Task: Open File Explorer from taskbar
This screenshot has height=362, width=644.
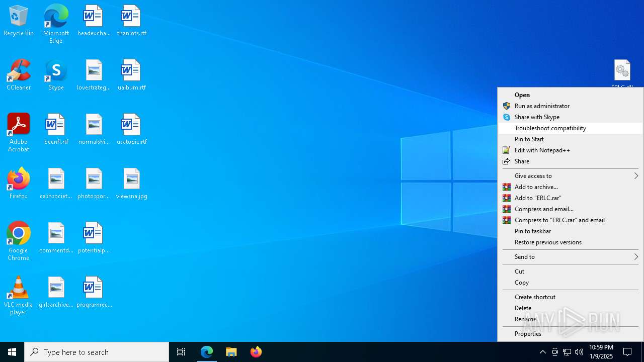Action: [231, 352]
